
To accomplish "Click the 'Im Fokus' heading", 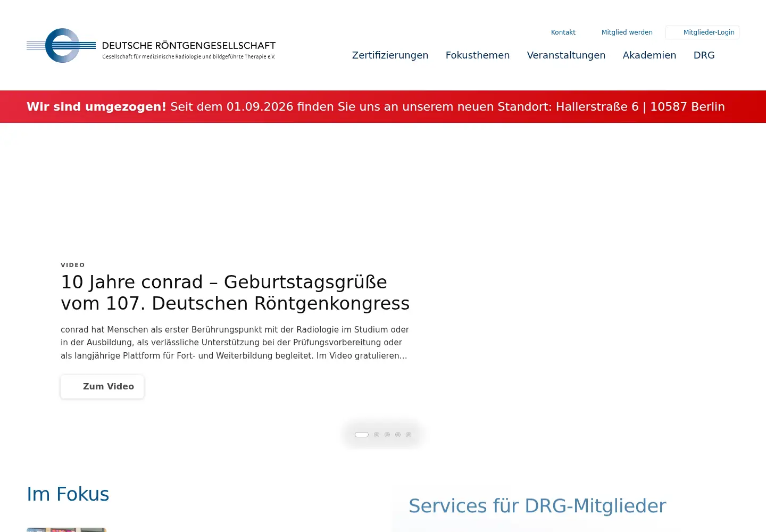I will [68, 494].
